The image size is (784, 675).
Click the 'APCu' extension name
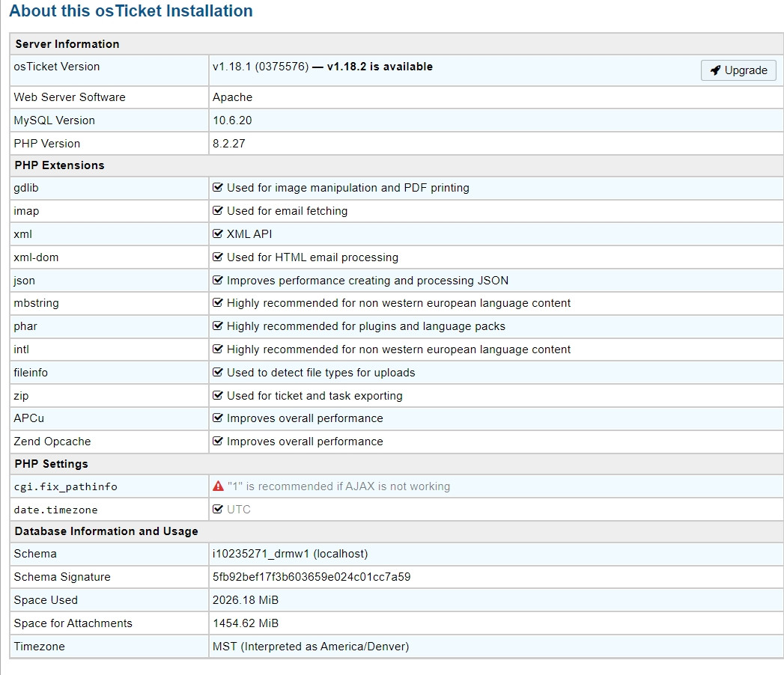(28, 418)
